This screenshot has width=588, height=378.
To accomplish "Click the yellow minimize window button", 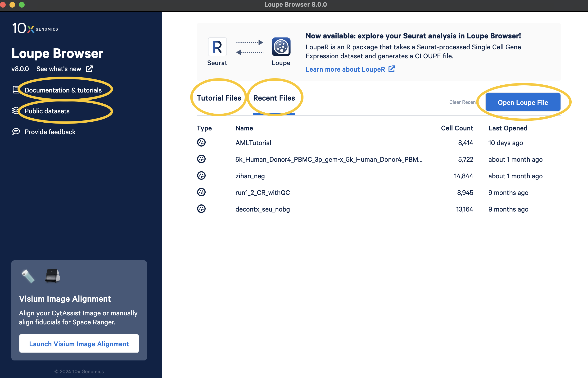I will click(x=12, y=5).
